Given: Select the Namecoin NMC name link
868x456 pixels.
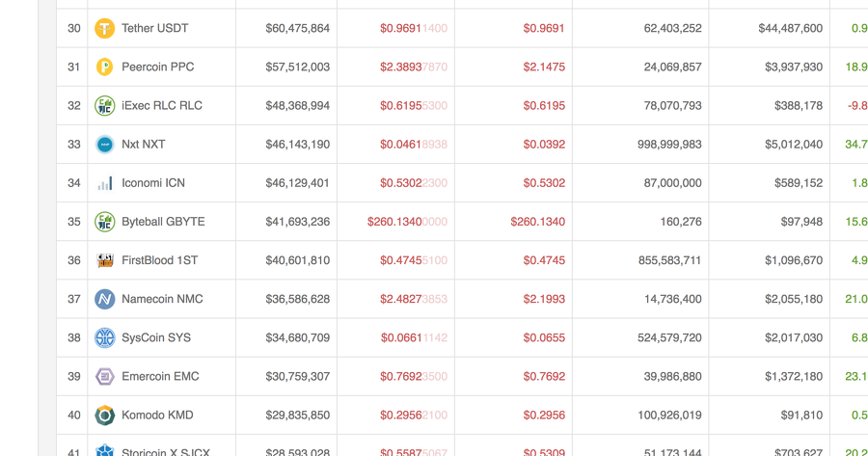Looking at the screenshot, I should tap(162, 299).
